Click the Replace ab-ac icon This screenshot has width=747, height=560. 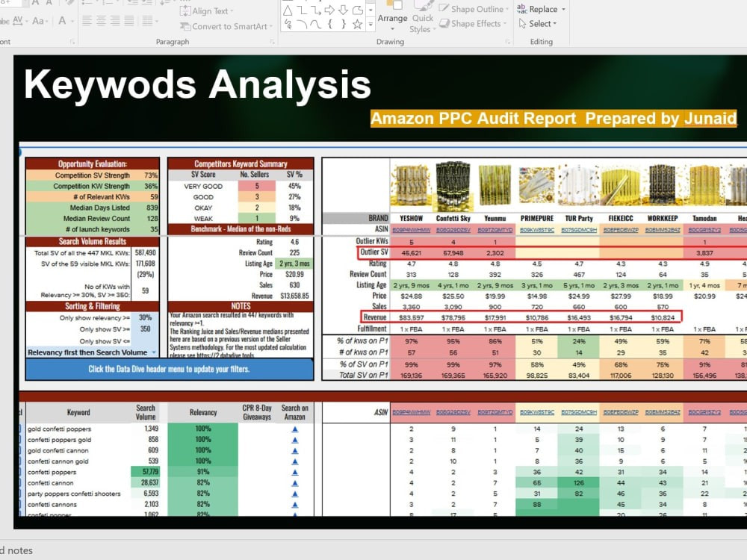pyautogui.click(x=522, y=8)
